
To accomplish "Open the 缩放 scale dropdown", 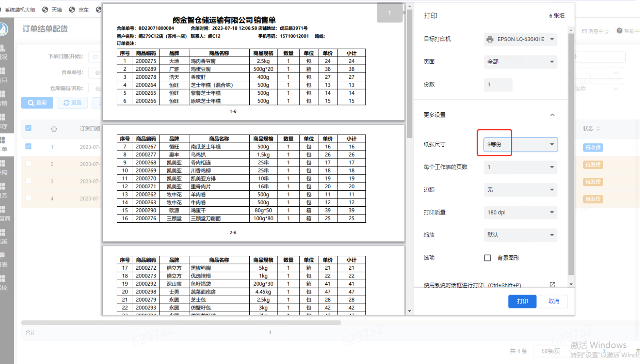I will point(521,235).
